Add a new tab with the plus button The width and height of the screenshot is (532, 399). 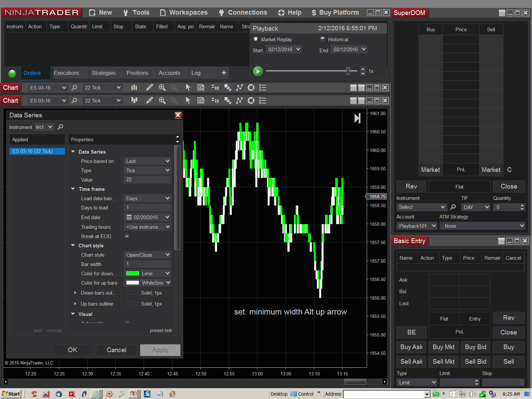coord(224,73)
